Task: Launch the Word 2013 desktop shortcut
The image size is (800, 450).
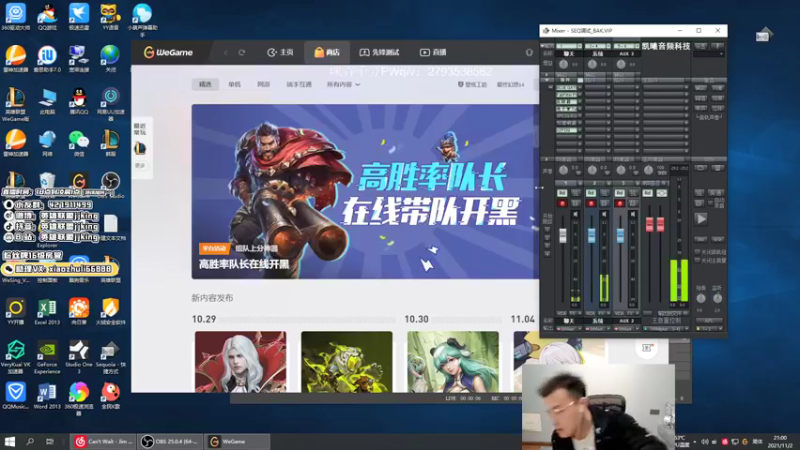Action: (x=47, y=395)
